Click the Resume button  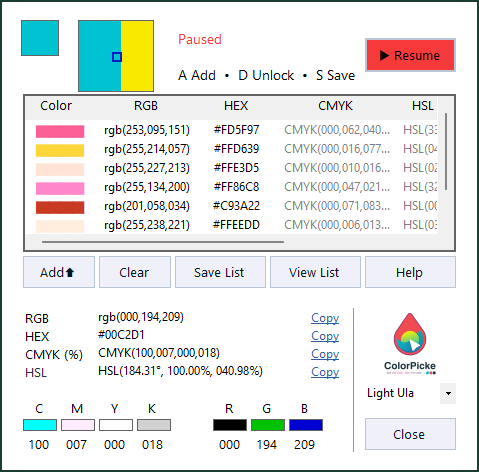point(410,55)
